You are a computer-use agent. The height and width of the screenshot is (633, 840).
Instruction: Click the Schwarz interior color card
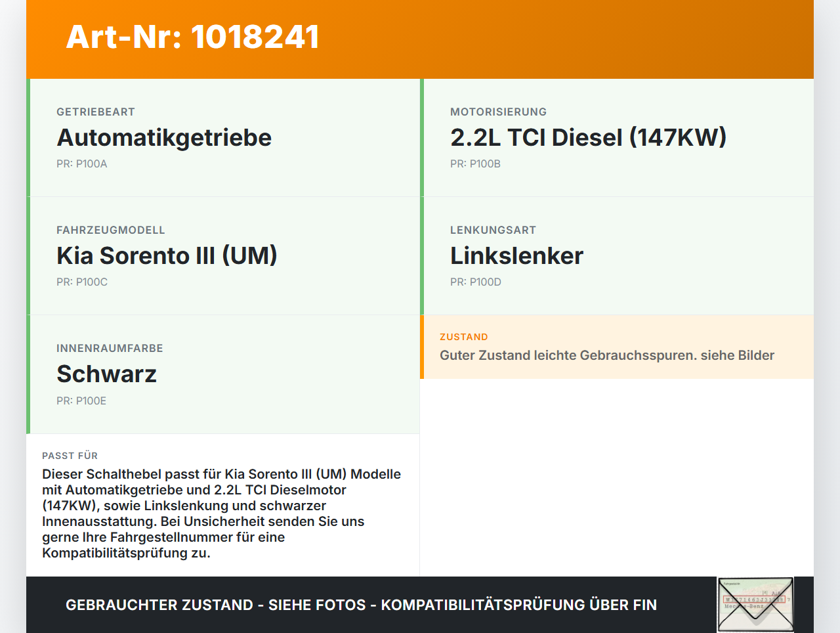(223, 374)
